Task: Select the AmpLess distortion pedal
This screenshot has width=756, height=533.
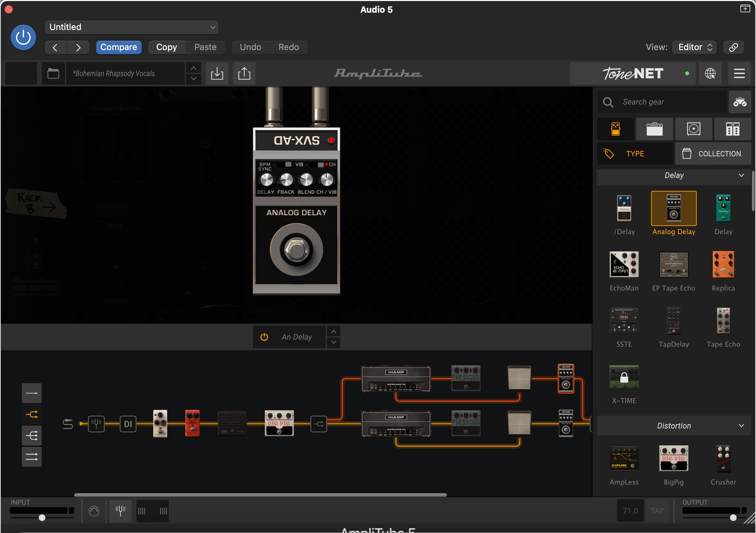Action: tap(624, 459)
